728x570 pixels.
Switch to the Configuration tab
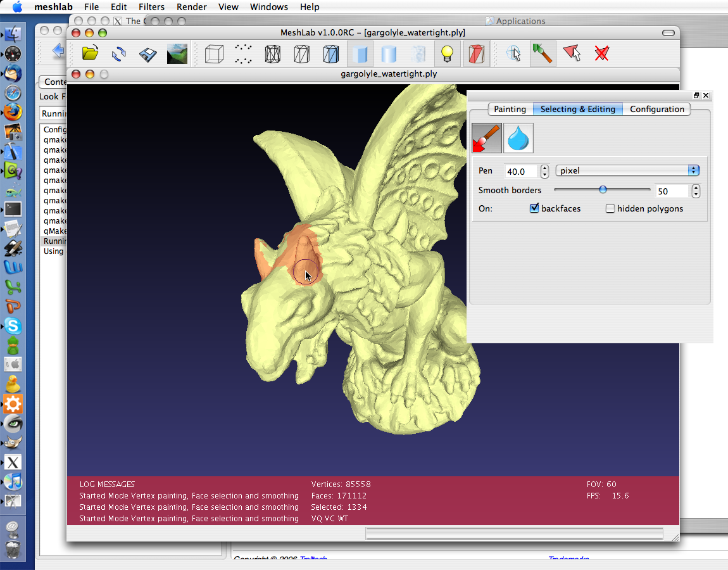pos(656,109)
